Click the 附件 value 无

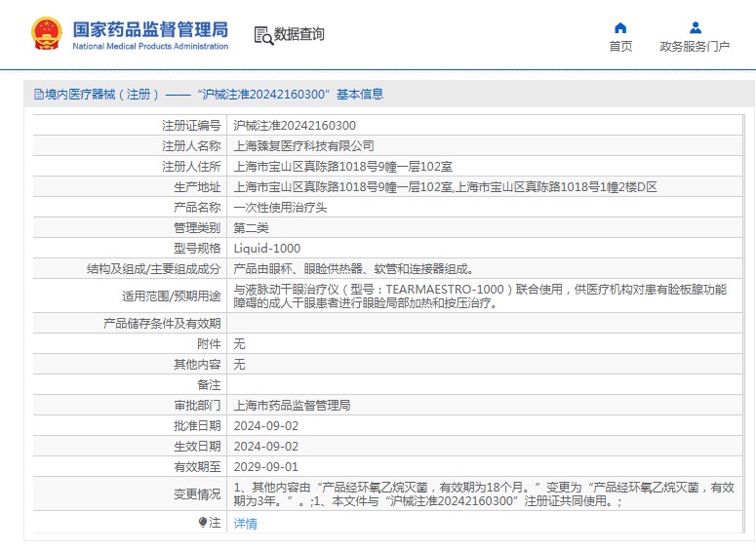tap(240, 343)
